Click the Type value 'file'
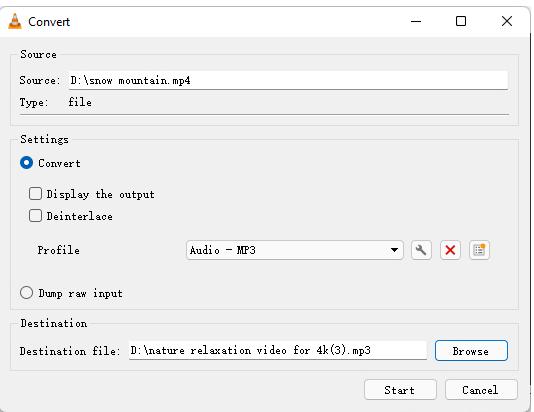The height and width of the screenshot is (412, 534). [x=80, y=102]
